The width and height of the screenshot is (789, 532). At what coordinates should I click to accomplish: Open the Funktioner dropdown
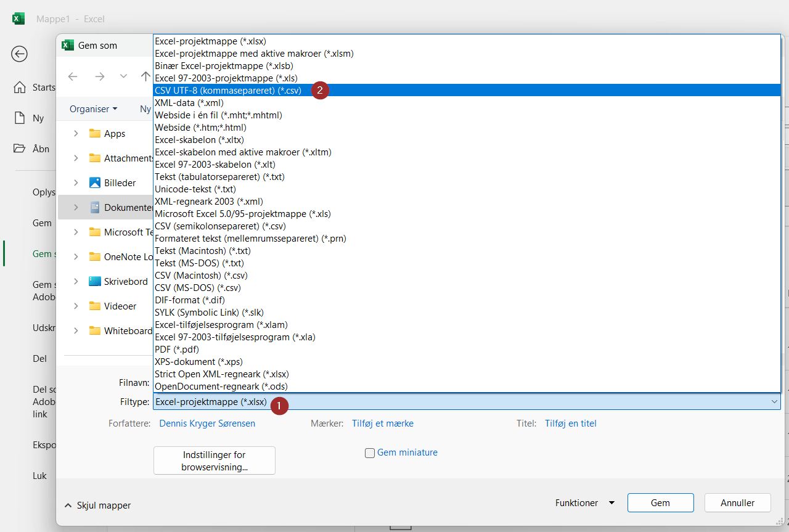pos(584,502)
